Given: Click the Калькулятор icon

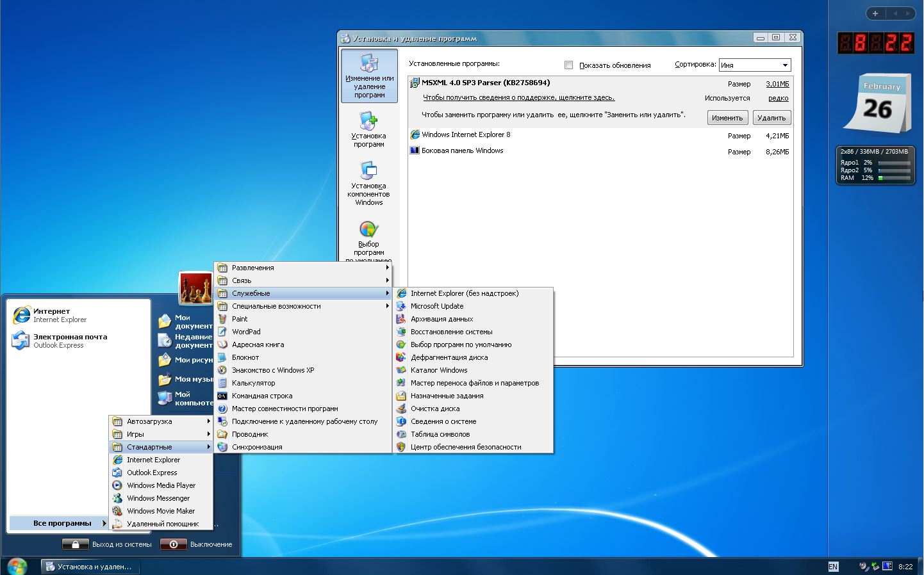Looking at the screenshot, I should coord(222,383).
